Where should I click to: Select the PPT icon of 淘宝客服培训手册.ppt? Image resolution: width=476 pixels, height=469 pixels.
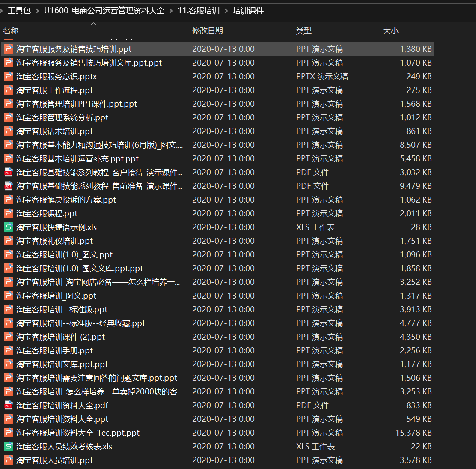click(9, 350)
